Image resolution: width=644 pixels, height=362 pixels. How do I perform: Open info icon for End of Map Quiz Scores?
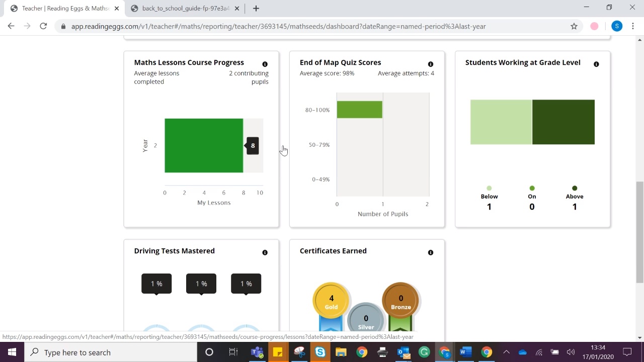(430, 64)
